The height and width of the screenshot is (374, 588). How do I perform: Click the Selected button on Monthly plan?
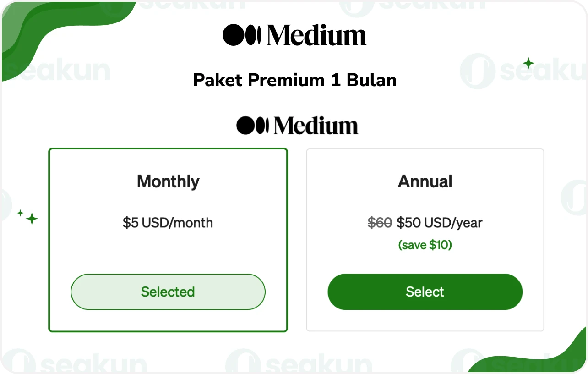pos(168,291)
